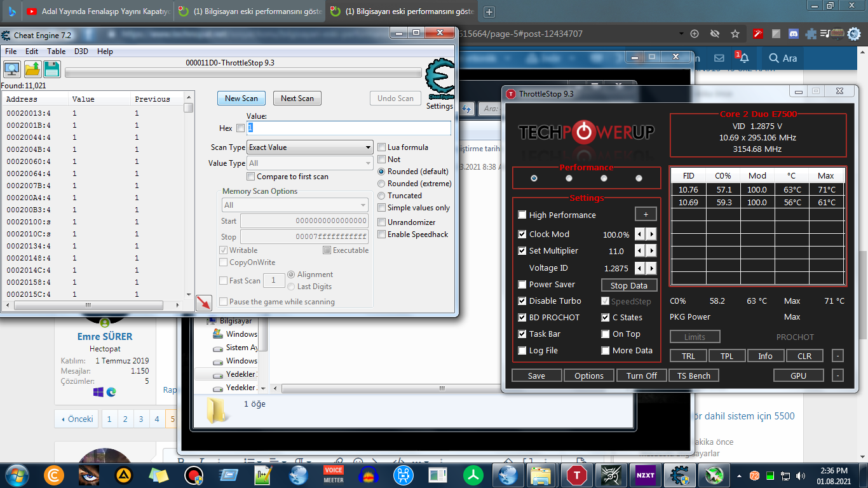Search the forum with Ara
The height and width of the screenshot is (488, 868).
pyautogui.click(x=782, y=58)
